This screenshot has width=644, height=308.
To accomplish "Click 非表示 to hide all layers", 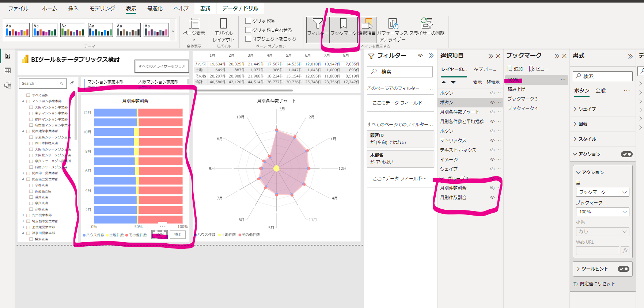I will tap(493, 82).
